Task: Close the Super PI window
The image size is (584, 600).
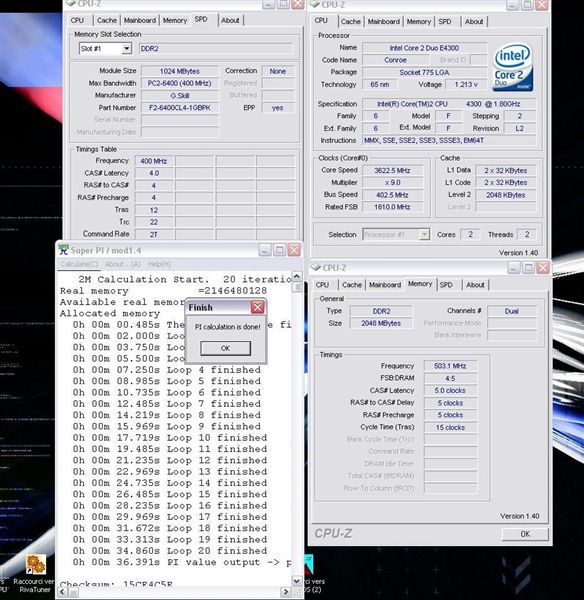Action: tap(294, 250)
